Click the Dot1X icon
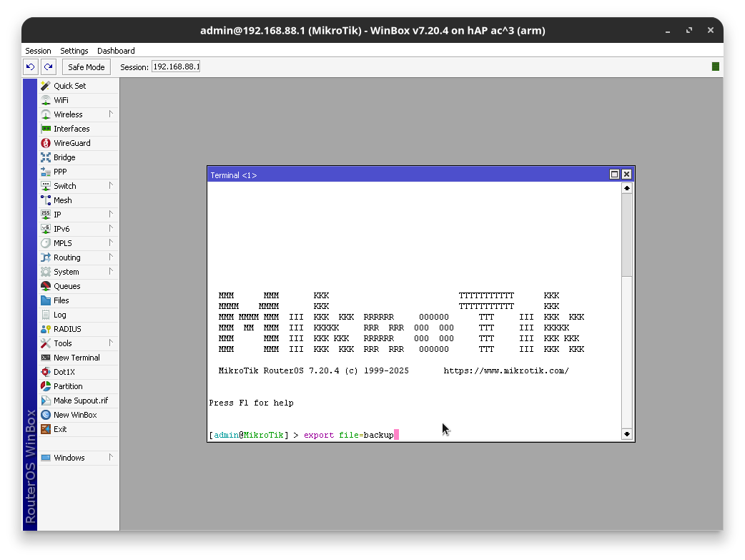745x560 pixels. (46, 372)
